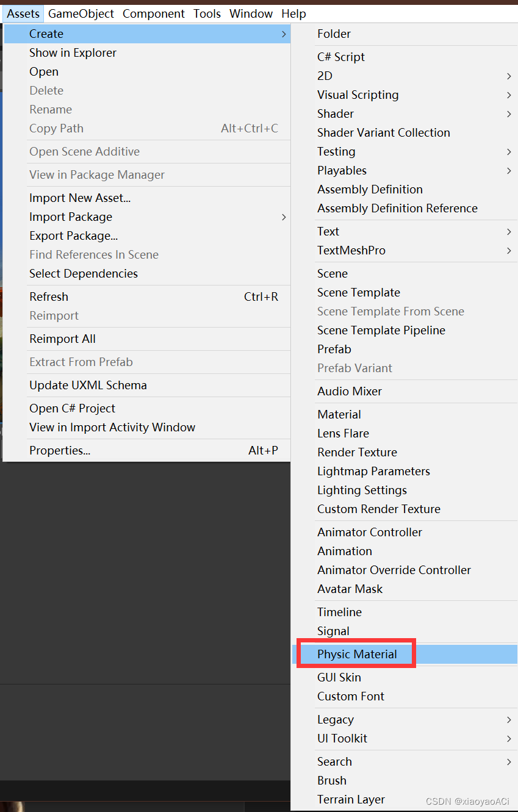Screen dimensions: 518x812
Task: Select Reimport All
Action: click(x=147, y=339)
